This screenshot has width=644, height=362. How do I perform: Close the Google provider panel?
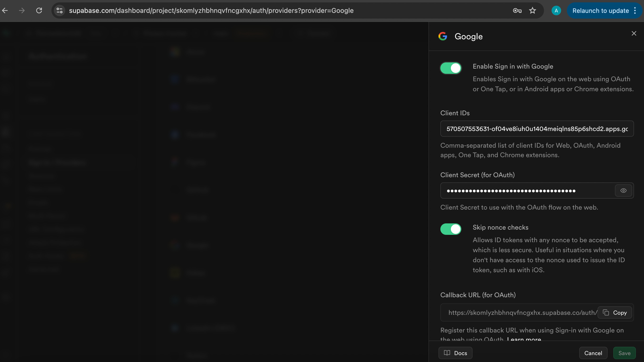(634, 33)
